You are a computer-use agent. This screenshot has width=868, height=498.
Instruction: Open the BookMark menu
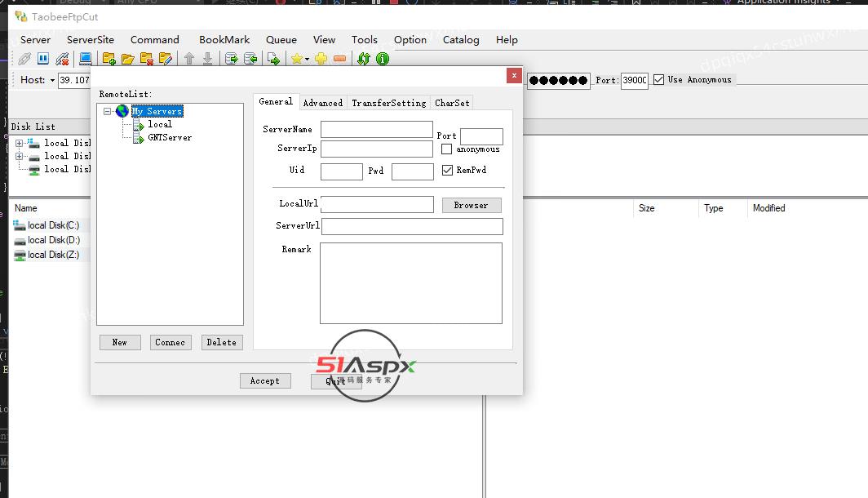tap(224, 40)
